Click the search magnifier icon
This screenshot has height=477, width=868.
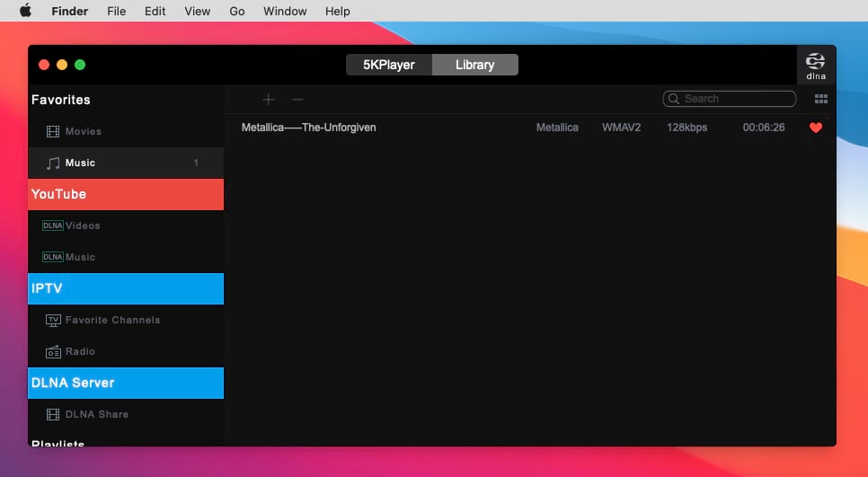pos(673,99)
